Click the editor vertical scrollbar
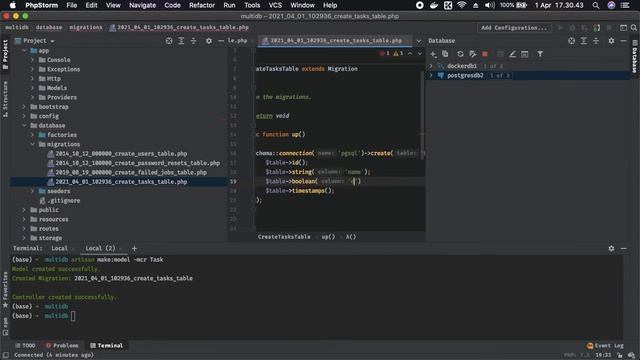The image size is (640, 360). click(x=422, y=116)
